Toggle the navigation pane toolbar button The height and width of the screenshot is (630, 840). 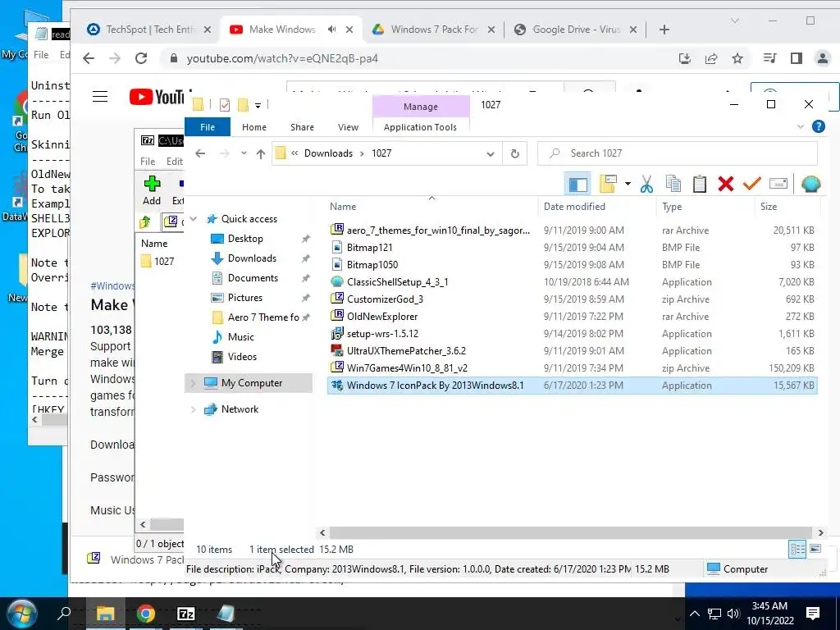coord(577,185)
